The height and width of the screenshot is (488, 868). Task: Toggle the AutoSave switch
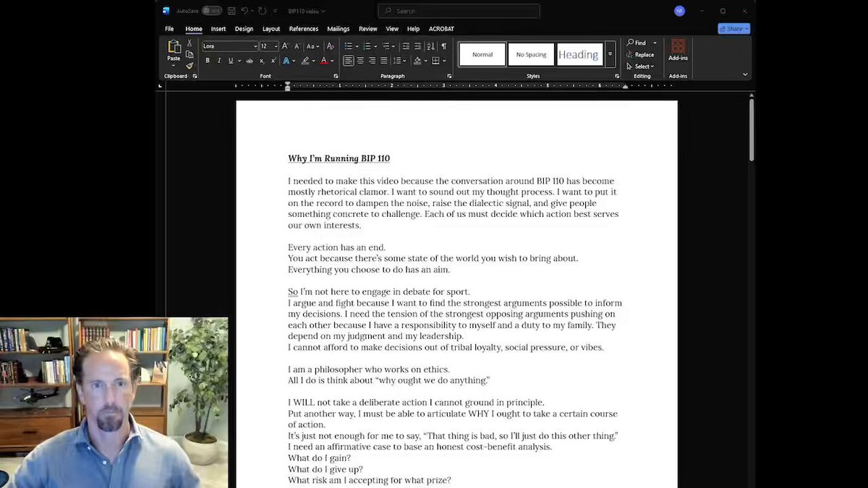[211, 11]
